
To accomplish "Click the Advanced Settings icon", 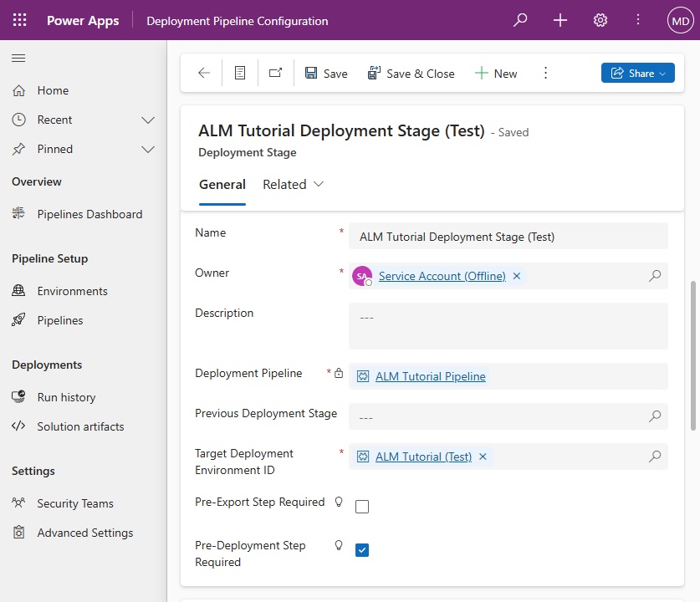I will 18,532.
